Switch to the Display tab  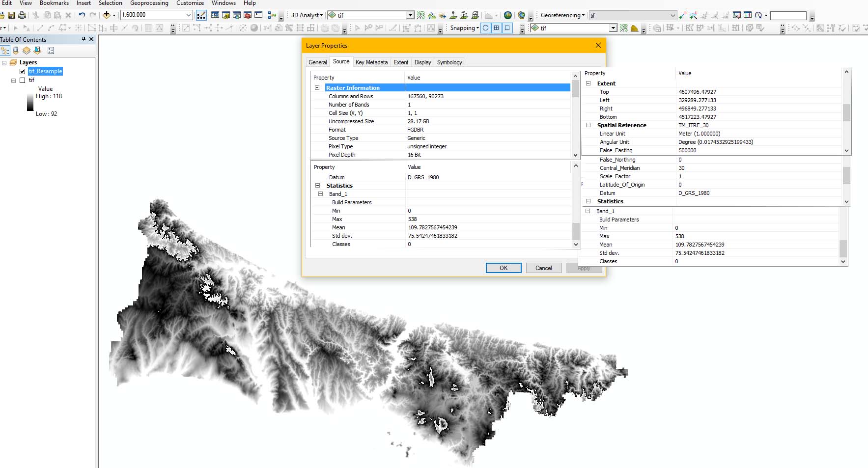[422, 62]
